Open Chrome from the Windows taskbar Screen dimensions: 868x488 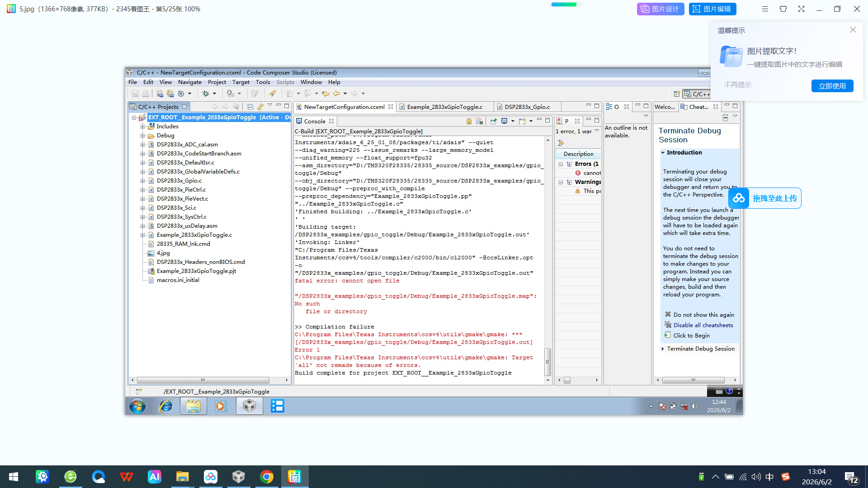[267, 477]
